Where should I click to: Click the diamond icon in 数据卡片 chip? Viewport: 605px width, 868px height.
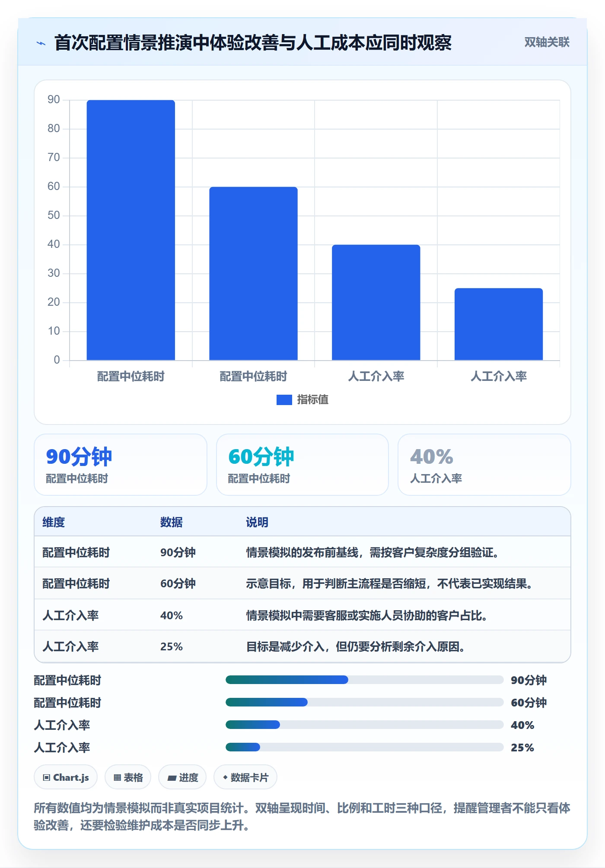225,777
